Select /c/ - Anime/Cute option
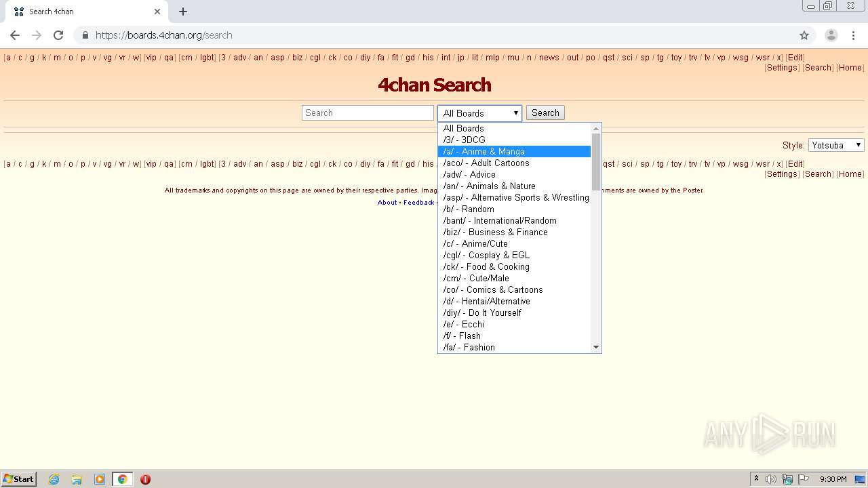Viewport: 868px width, 488px height. click(x=514, y=243)
